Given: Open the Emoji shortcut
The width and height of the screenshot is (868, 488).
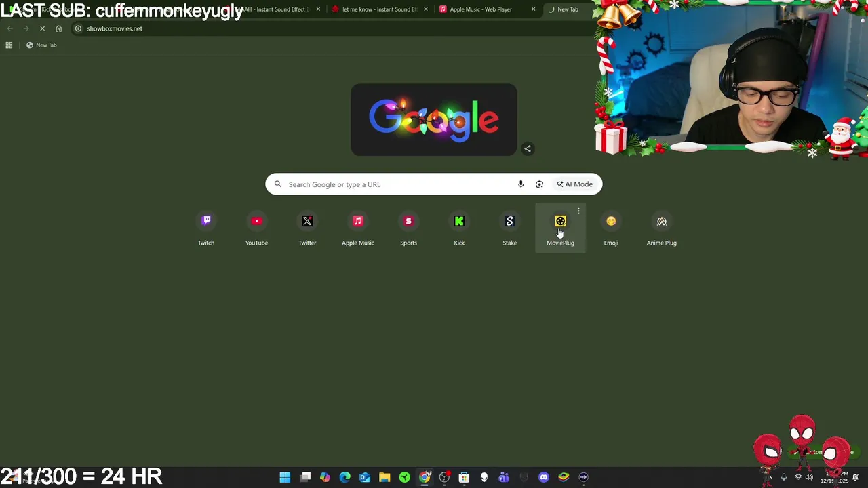Looking at the screenshot, I should (x=611, y=229).
